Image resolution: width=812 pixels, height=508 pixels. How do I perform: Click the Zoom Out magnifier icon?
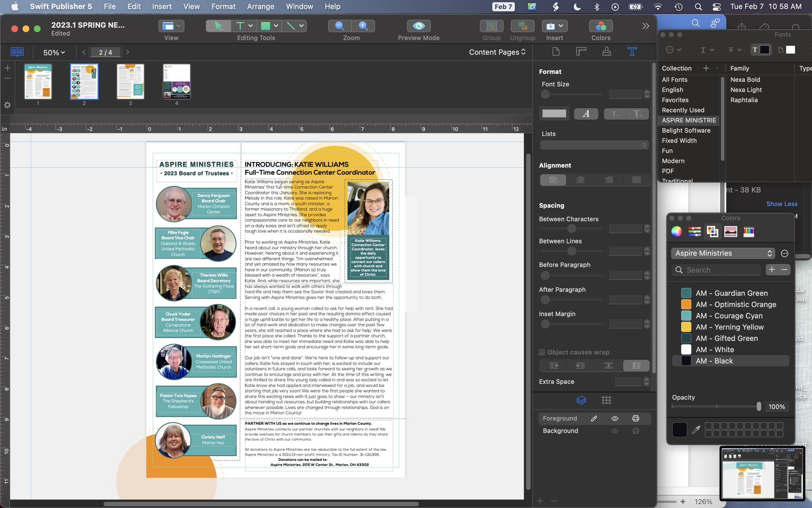(339, 26)
